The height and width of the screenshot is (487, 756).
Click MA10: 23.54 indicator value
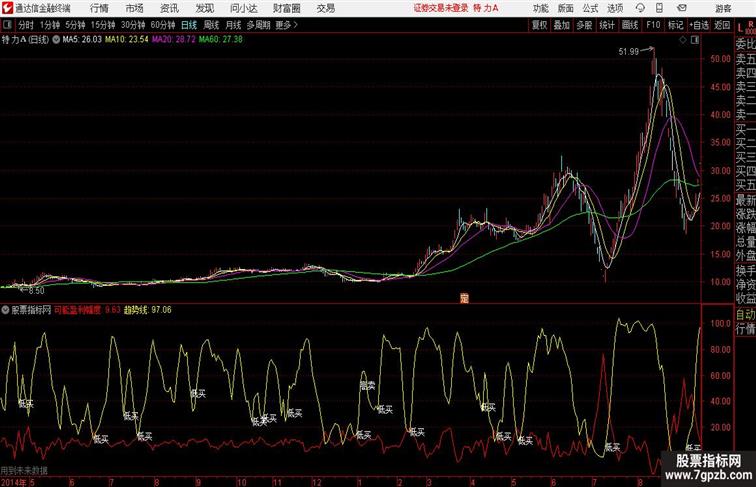click(126, 40)
